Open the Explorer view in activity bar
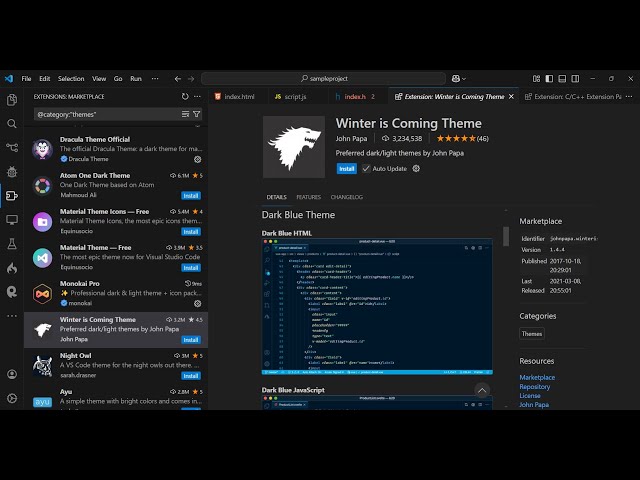640x480 pixels. point(12,100)
